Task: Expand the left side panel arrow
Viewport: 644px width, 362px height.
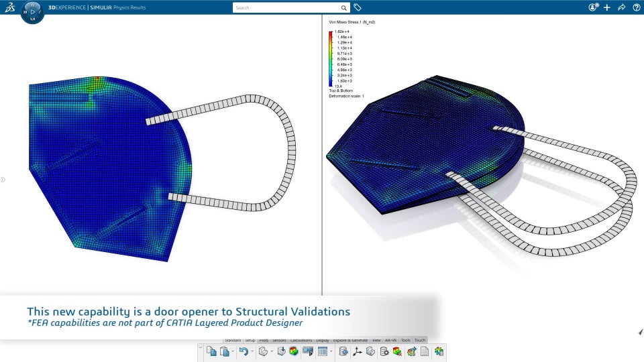Action: tap(3, 180)
